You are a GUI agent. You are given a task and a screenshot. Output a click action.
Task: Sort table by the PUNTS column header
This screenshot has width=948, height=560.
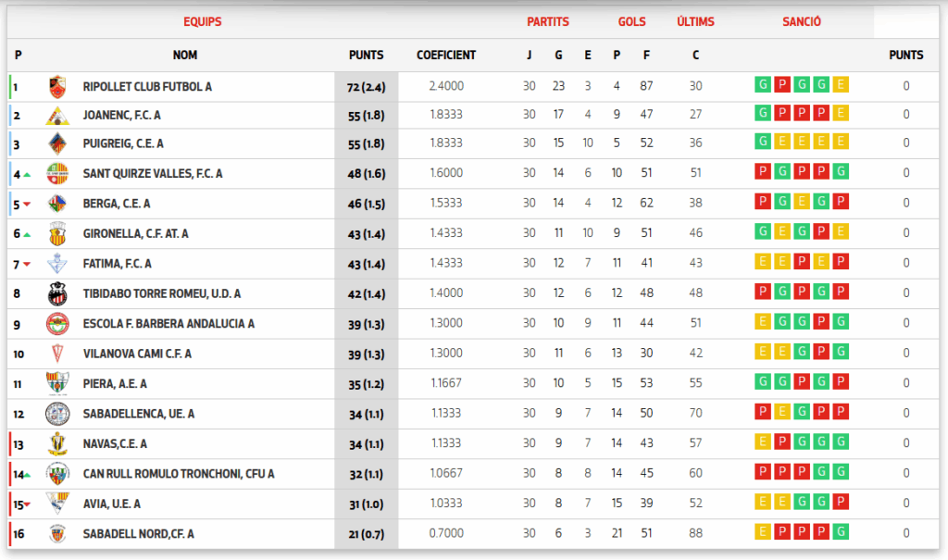click(366, 56)
